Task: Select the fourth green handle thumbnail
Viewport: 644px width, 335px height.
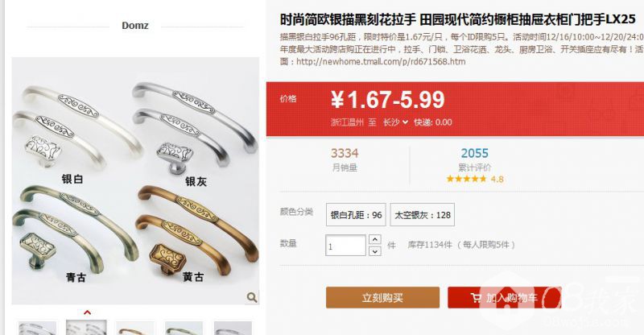Action: point(184,328)
